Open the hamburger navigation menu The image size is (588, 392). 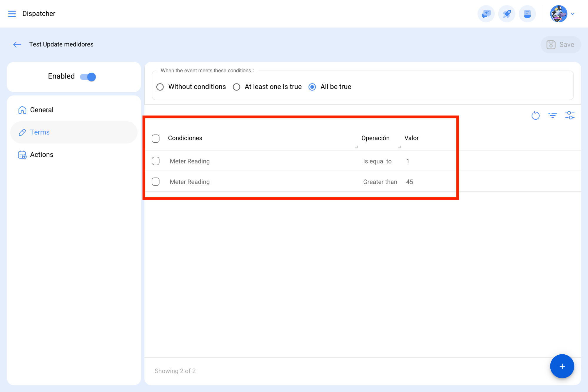coord(12,14)
